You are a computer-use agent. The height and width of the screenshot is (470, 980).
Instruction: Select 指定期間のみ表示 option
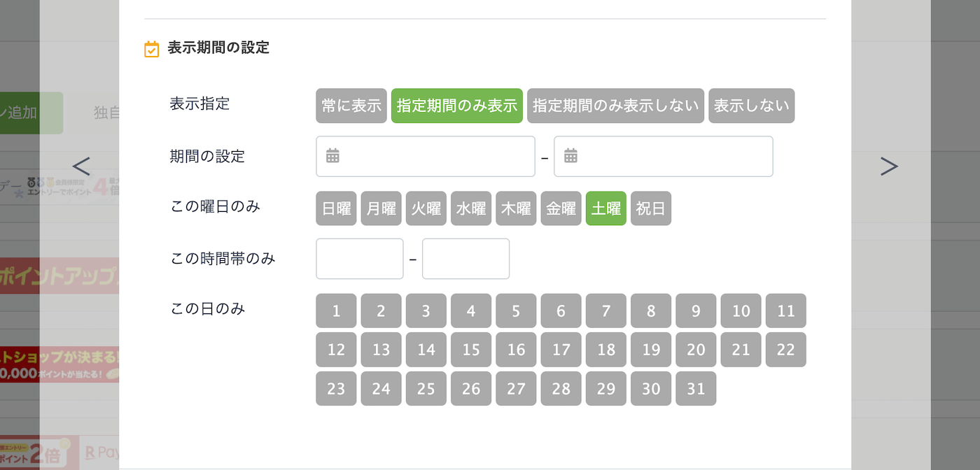pyautogui.click(x=456, y=106)
